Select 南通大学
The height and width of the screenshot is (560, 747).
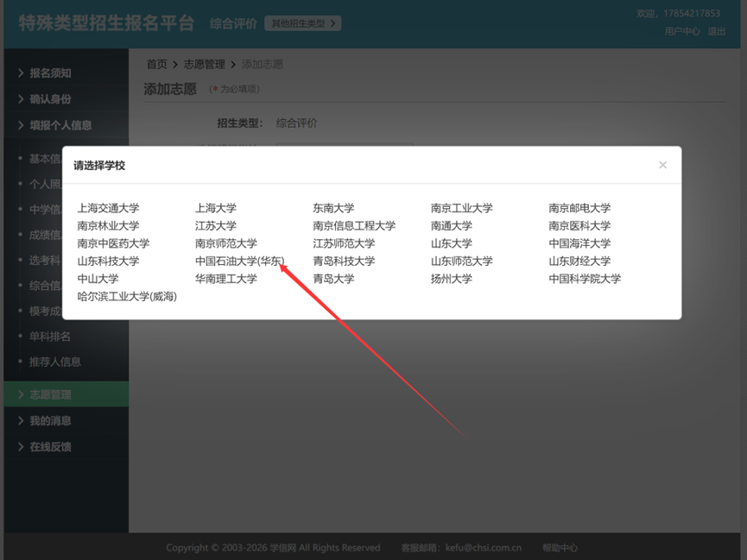(451, 226)
